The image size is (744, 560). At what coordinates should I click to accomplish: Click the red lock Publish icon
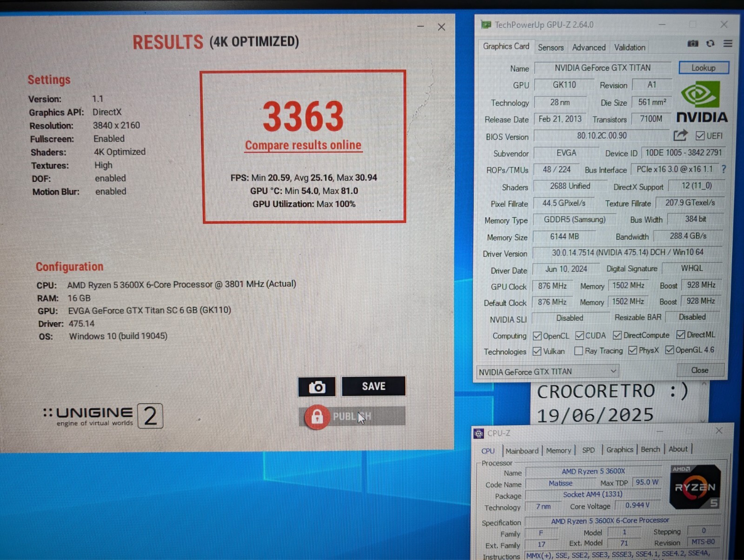point(317,416)
